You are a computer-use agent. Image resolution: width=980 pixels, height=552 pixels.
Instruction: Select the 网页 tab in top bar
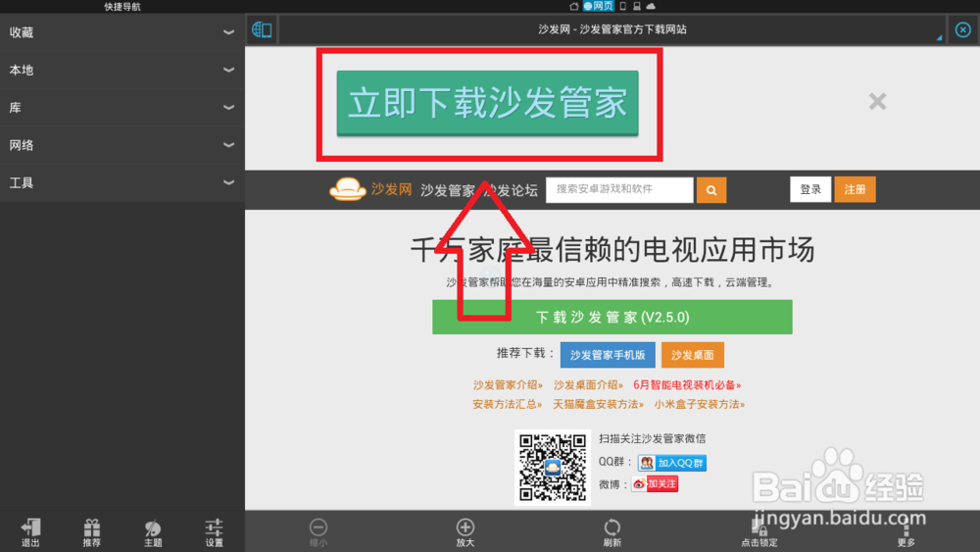pos(598,6)
